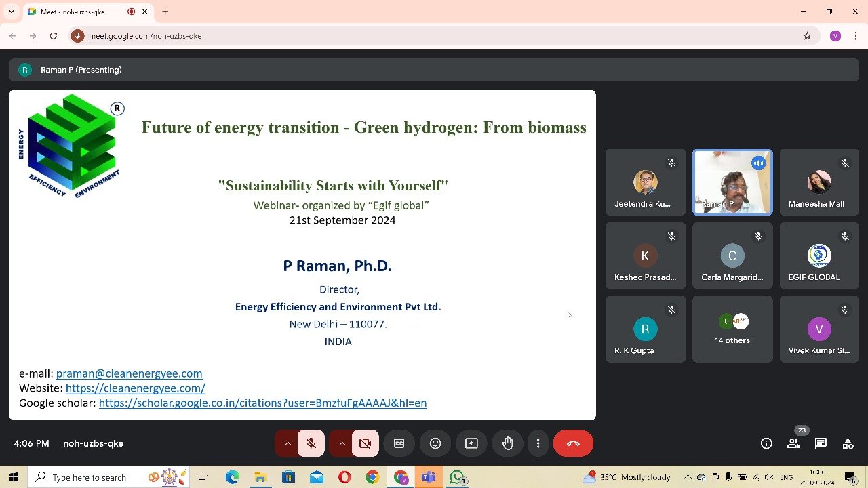Open the cleanenergyee.com website link
This screenshot has height=488, width=868.
[x=136, y=388]
